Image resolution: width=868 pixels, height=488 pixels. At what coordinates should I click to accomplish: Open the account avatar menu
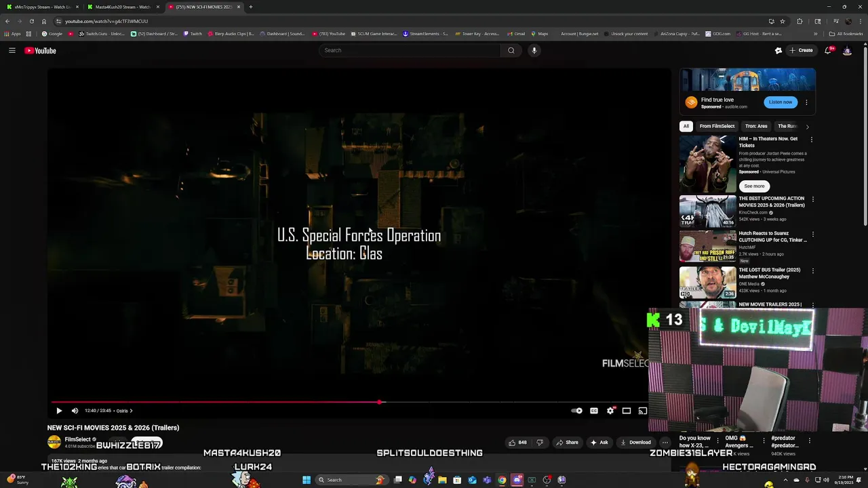847,51
